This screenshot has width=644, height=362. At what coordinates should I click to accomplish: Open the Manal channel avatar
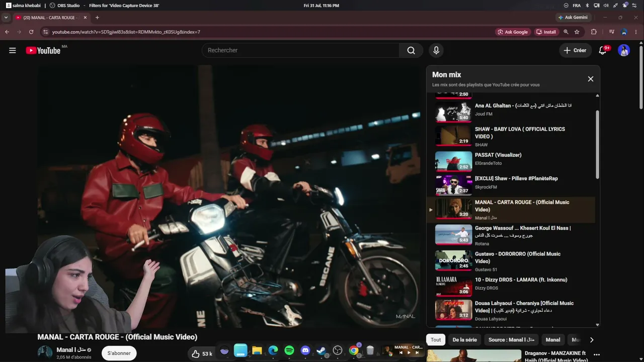pyautogui.click(x=45, y=352)
